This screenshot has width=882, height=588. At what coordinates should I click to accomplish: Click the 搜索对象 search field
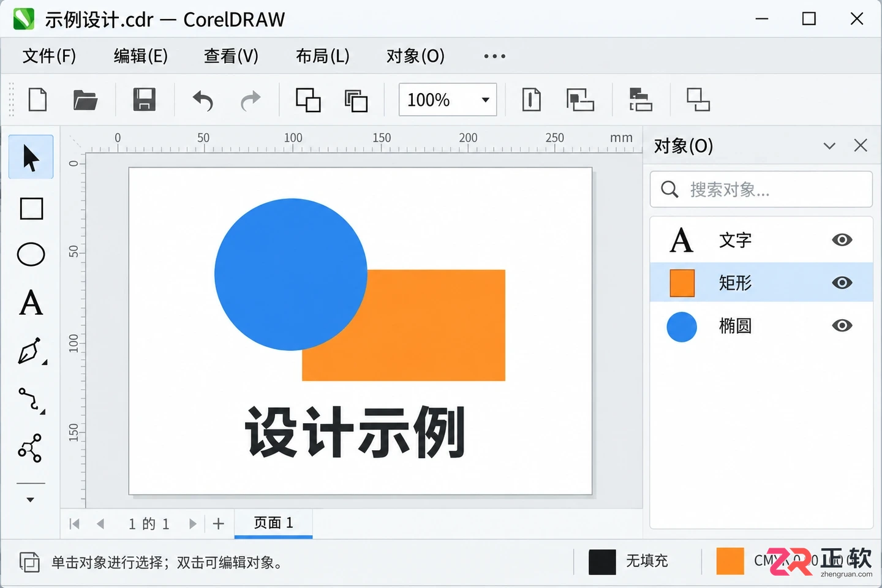(x=761, y=189)
